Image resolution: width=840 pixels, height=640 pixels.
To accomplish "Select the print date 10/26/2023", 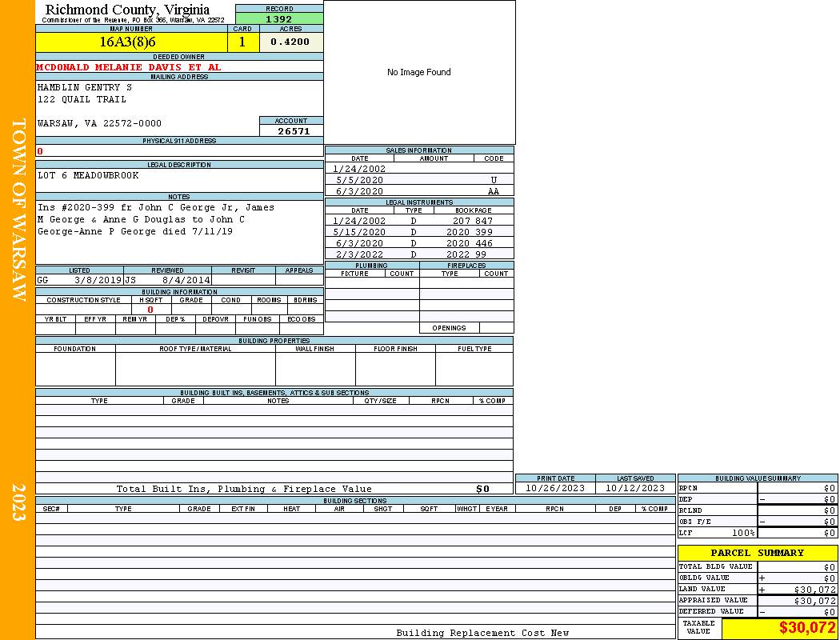I will (555, 488).
